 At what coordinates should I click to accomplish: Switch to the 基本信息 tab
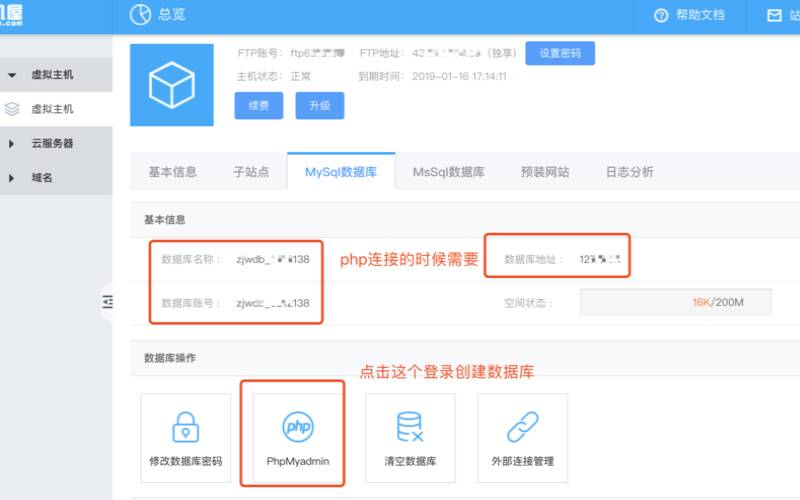tap(172, 172)
